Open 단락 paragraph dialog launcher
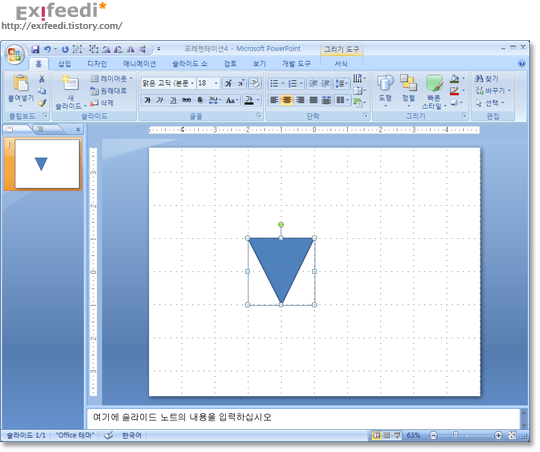The height and width of the screenshot is (452, 540). (365, 115)
